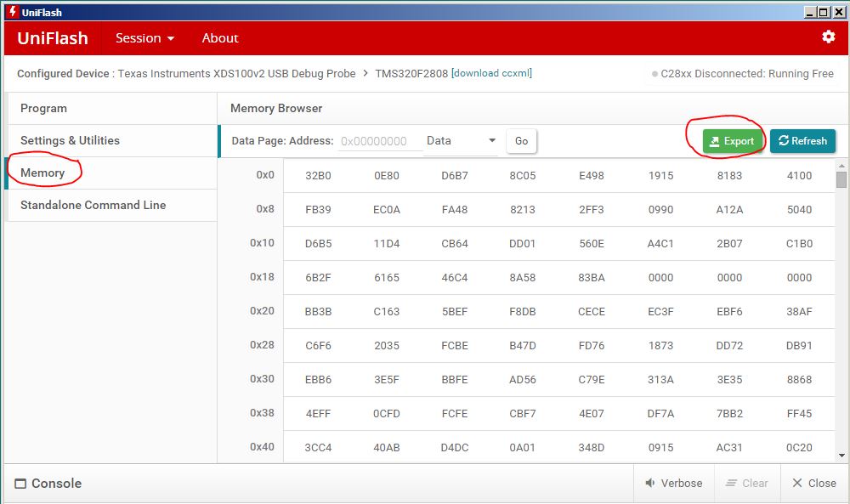Select memory cell 3CC4
Image resolution: width=850 pixels, height=504 pixels.
click(318, 448)
